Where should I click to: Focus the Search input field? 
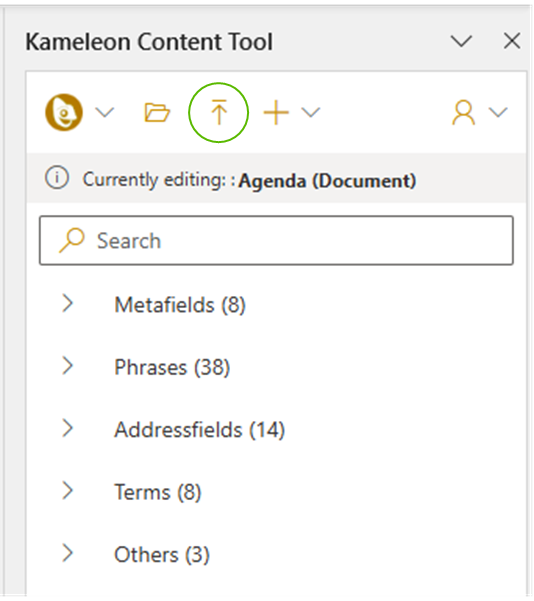click(x=276, y=240)
